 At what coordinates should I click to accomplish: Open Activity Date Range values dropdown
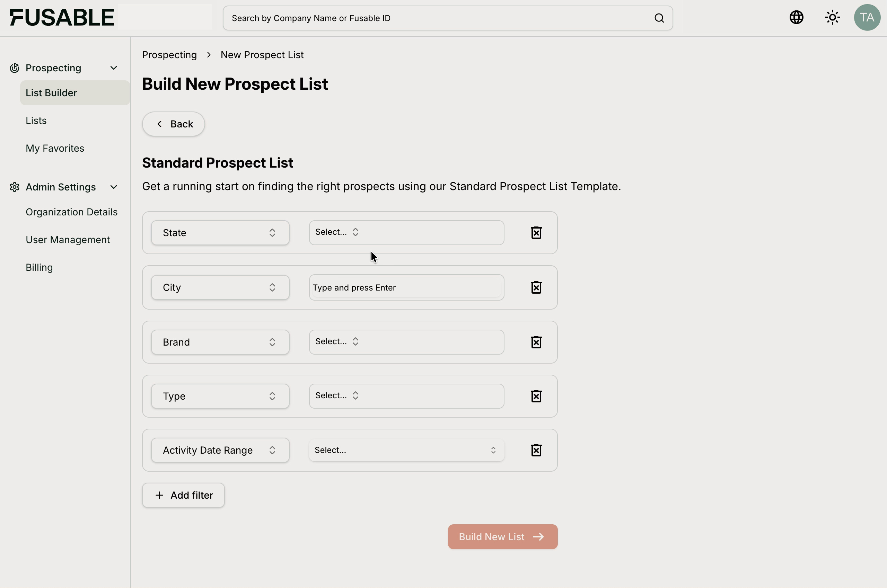(406, 450)
